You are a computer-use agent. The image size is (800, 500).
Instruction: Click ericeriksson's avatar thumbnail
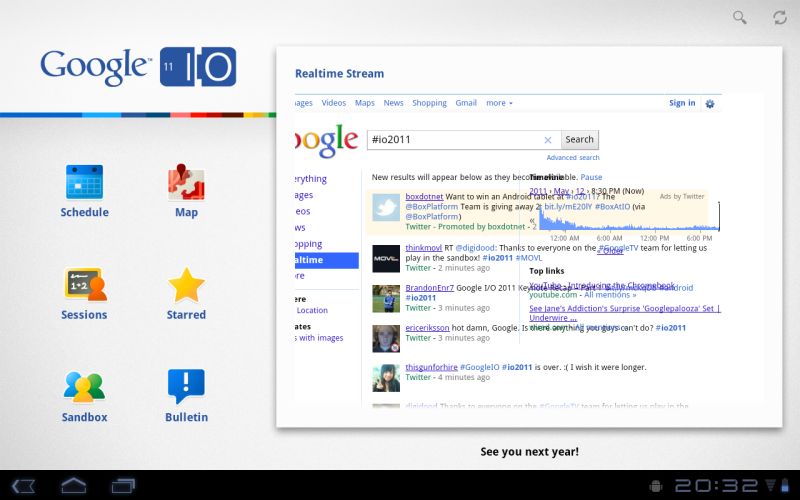(x=386, y=339)
